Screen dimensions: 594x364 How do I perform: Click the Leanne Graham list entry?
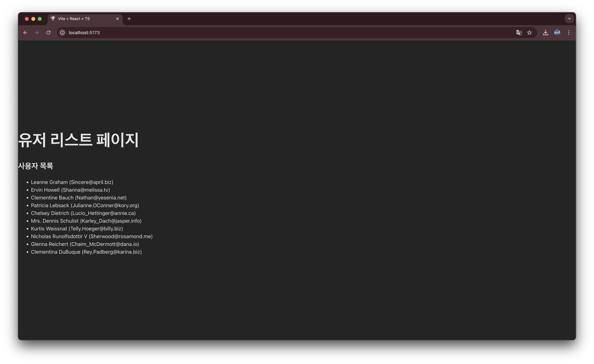point(72,182)
